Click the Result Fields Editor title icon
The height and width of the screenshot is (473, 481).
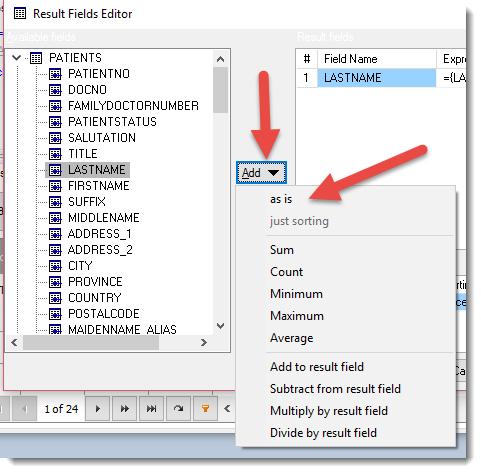(x=20, y=14)
